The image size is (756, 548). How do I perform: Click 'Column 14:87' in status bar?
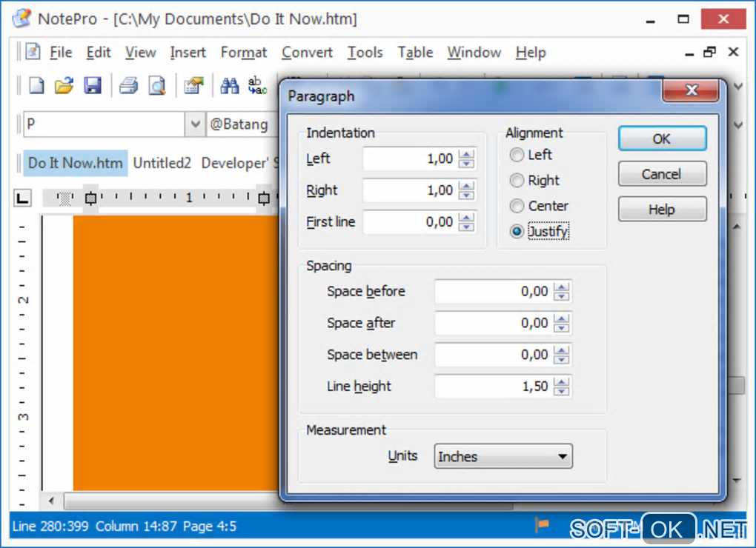[136, 526]
